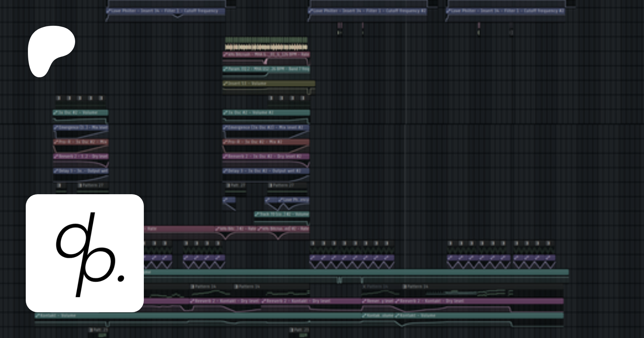The height and width of the screenshot is (338, 644).
Task: Click the automation icon on Insert 11 Volume
Action: tap(225, 84)
